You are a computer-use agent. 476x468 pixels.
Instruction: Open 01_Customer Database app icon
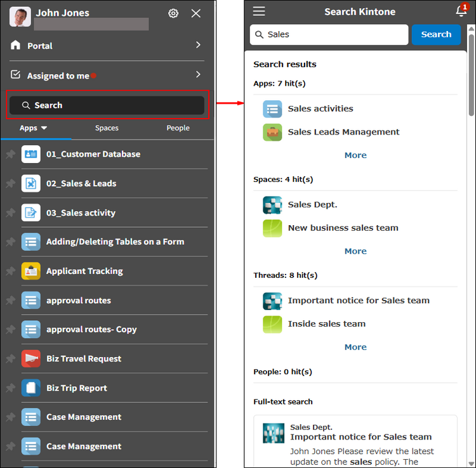[x=31, y=154]
